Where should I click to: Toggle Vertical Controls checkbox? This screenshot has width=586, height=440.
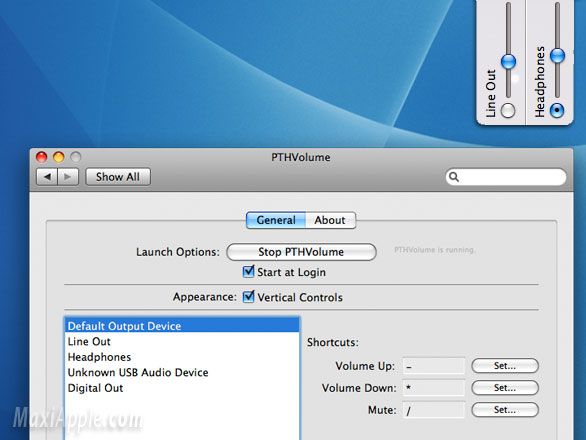(x=249, y=297)
